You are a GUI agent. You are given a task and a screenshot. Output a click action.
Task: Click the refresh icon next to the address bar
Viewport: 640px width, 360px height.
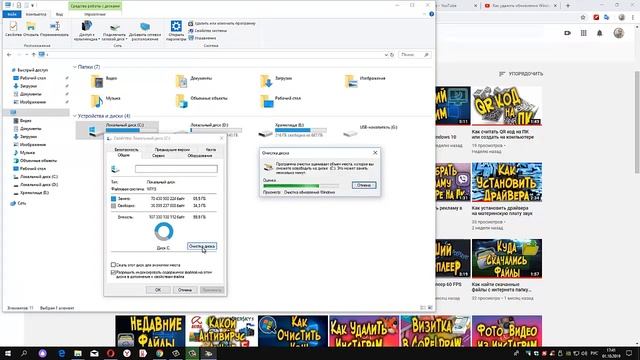tap(392, 55)
